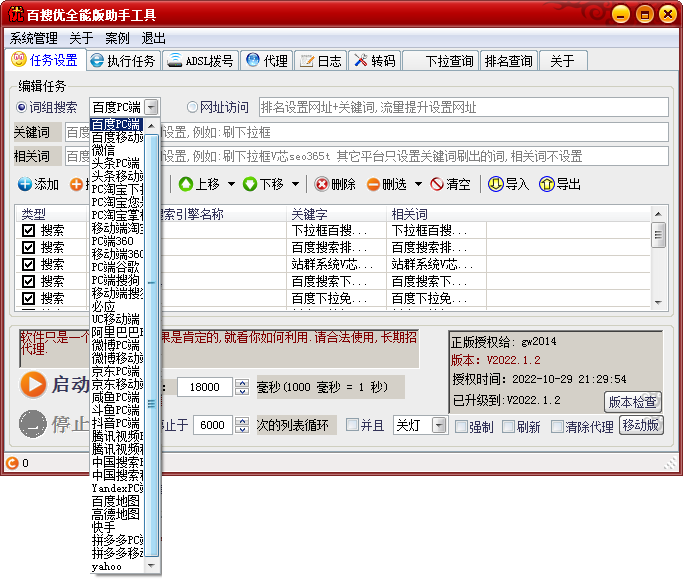
Task: Click the orange status icon in bottom bar
Action: point(12,462)
